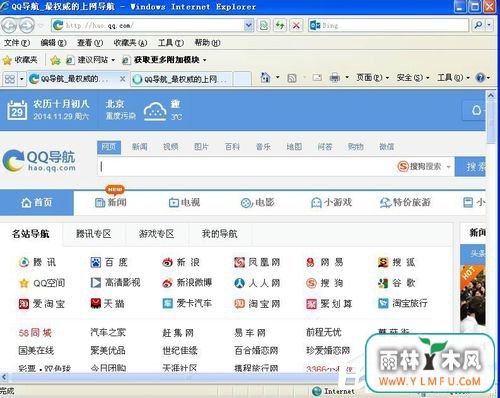Viewport: 500px width, 398px height.
Task: Click the Bing search box
Action: click(x=388, y=25)
